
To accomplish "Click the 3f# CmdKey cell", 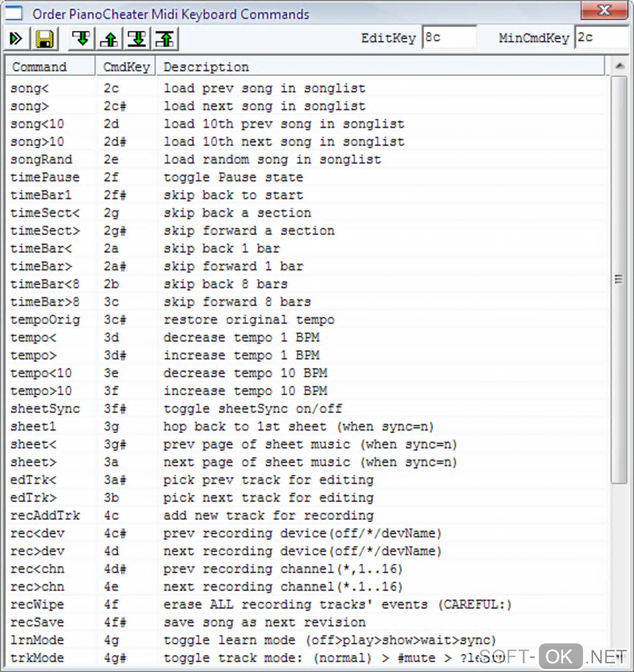I will coord(115,409).
